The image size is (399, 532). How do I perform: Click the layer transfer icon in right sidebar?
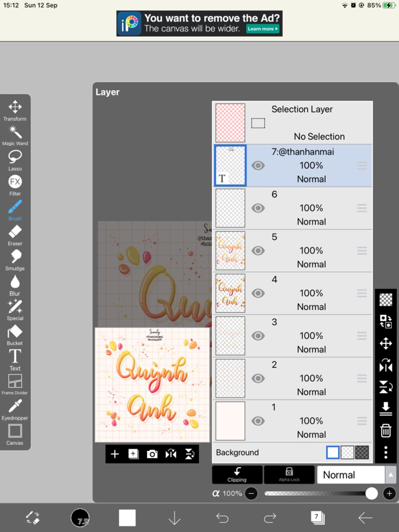(386, 322)
